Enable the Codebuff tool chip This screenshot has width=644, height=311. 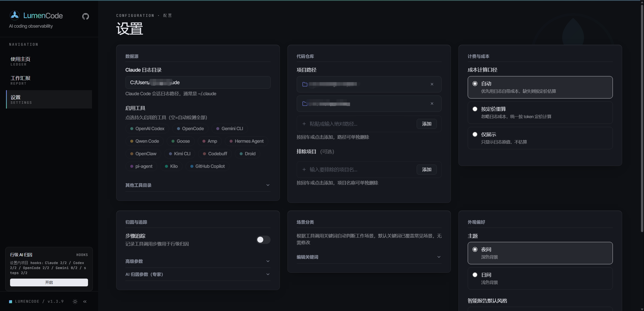point(215,154)
